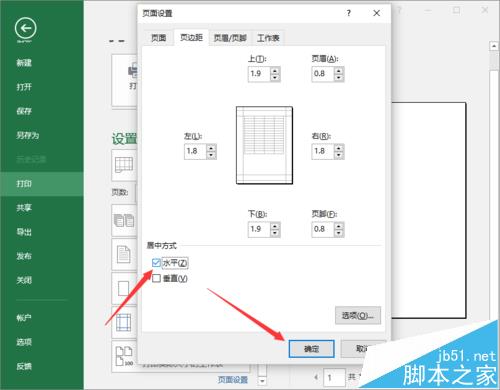Open the 共享 sidebar entry

[x=24, y=208]
